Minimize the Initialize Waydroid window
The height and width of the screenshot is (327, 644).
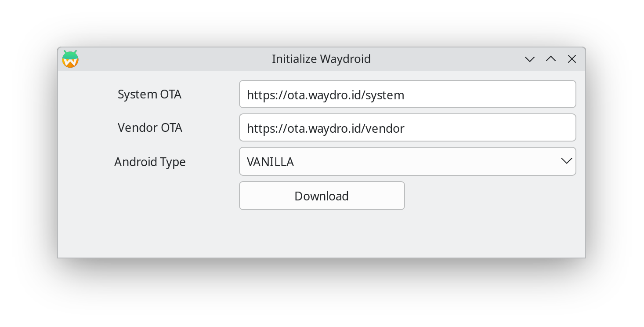(x=530, y=59)
